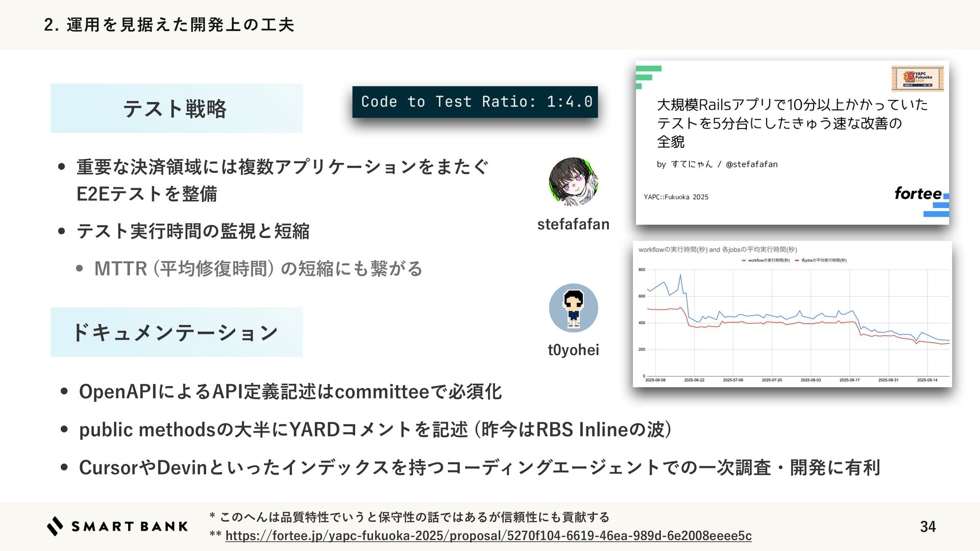Click the 800 value on chart y-axis
This screenshot has width=980, height=551.
642,269
